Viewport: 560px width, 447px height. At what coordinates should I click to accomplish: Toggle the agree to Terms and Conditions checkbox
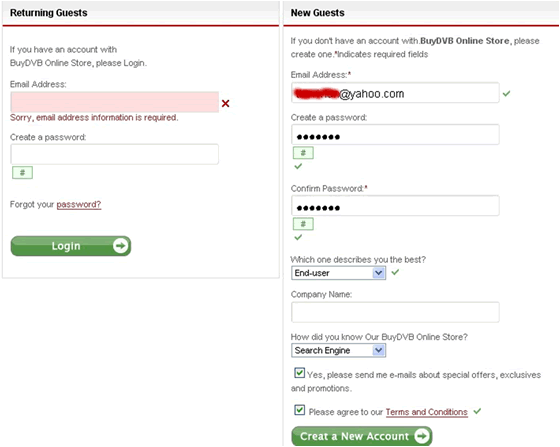point(299,410)
